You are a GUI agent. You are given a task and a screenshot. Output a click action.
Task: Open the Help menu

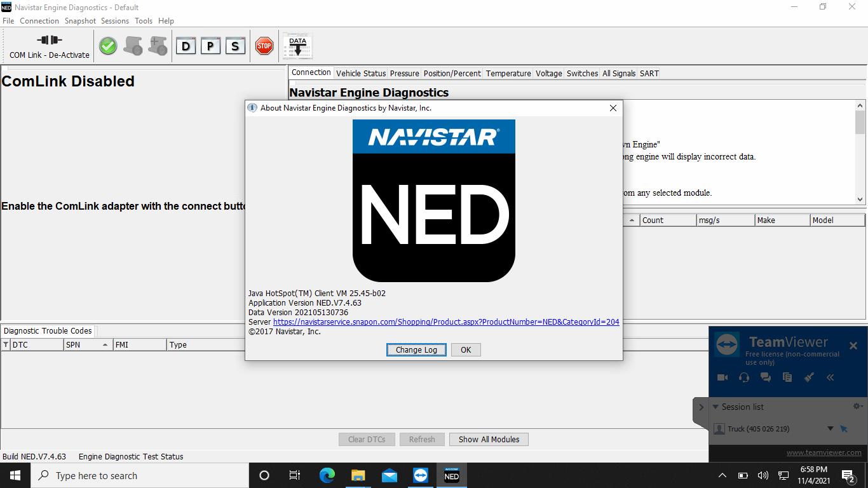tap(166, 21)
